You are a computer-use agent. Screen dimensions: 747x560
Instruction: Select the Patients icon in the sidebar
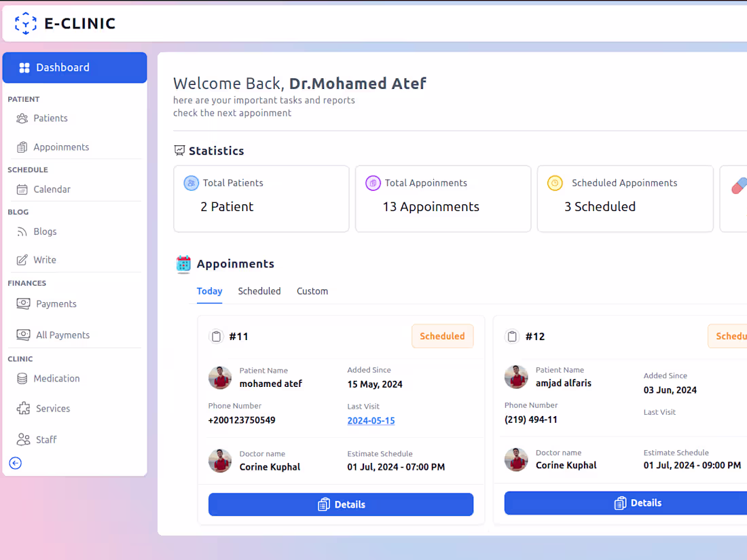coord(22,117)
